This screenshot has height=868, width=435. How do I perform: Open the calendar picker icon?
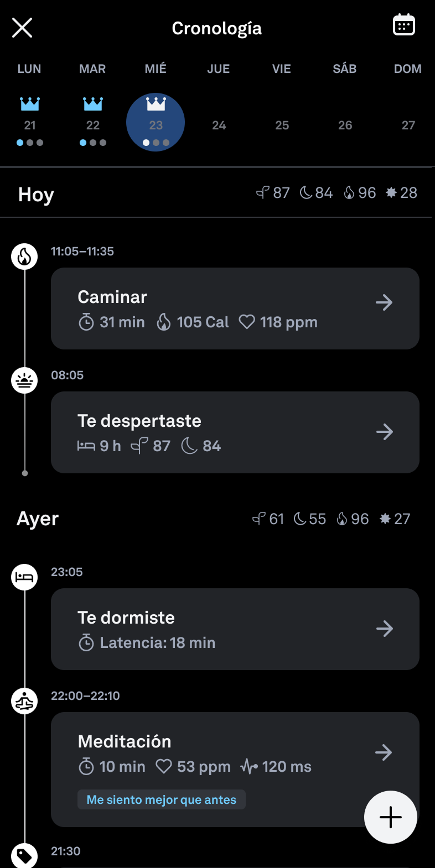coord(404,25)
